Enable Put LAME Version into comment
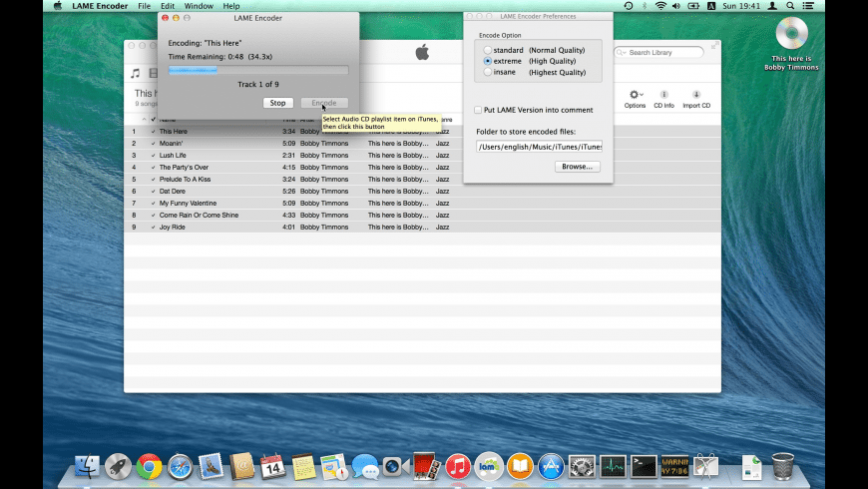 click(478, 110)
